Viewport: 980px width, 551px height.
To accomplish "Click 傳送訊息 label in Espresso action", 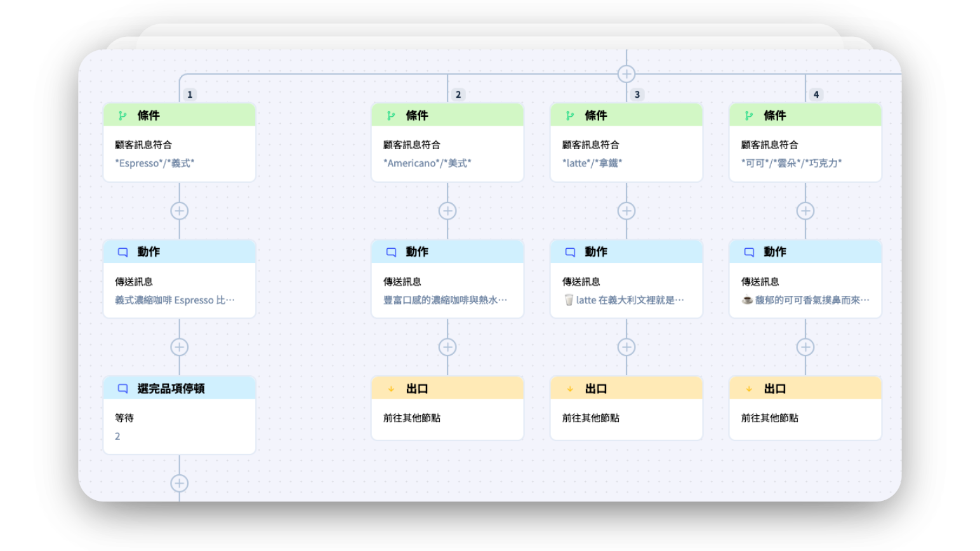I will tap(134, 281).
